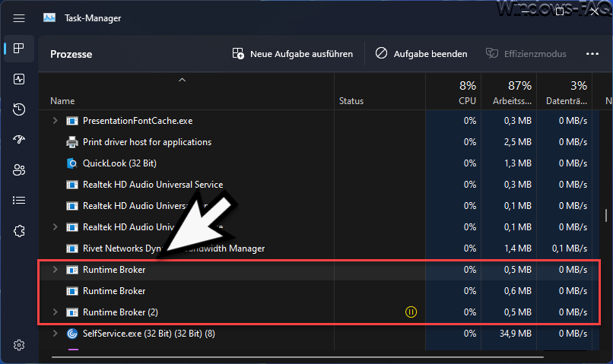The height and width of the screenshot is (364, 613).
Task: Select the unexpandable middle Runtime Broker row
Action: (319, 291)
